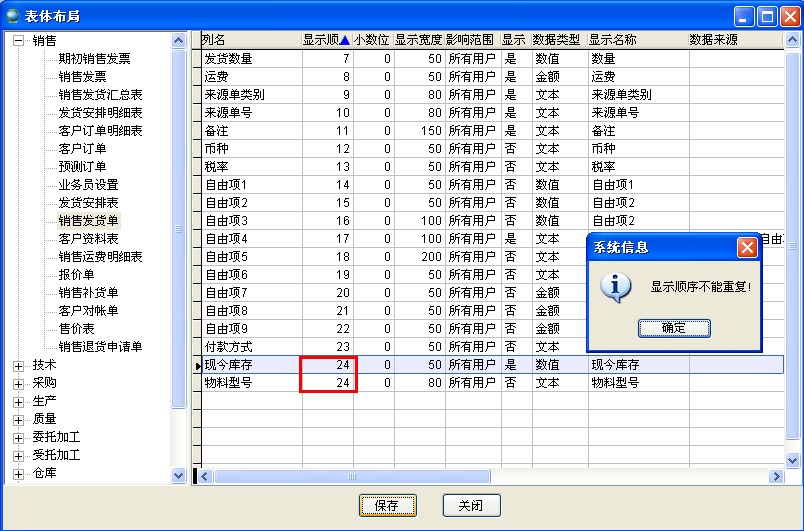Collapse the 销售 tree node
This screenshot has width=804, height=531.
(x=18, y=41)
